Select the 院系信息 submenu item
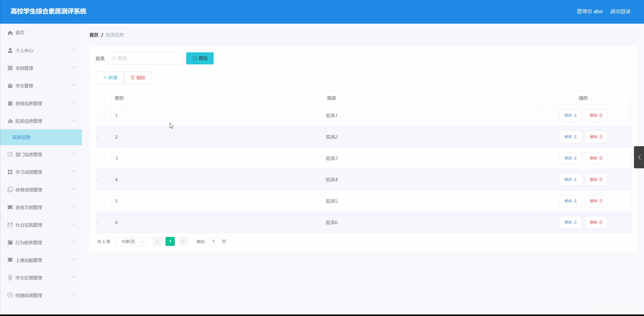This screenshot has width=644, height=316. 22,137
